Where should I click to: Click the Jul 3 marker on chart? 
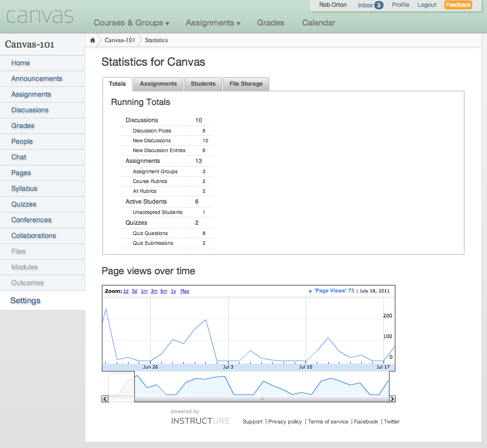click(228, 367)
